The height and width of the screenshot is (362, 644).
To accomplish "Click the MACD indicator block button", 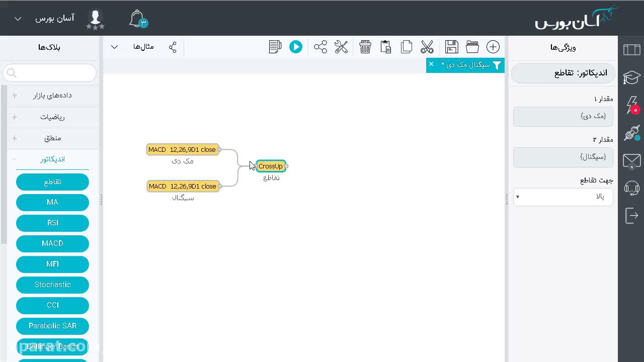I will point(52,243).
